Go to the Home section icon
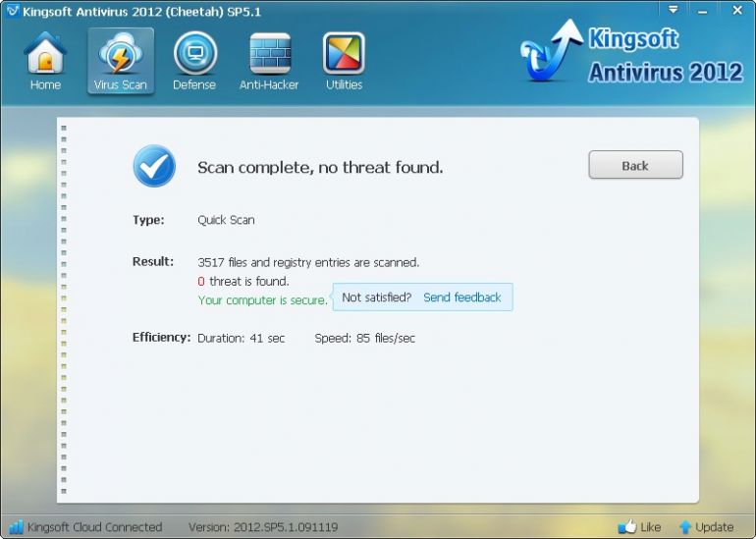 point(45,54)
